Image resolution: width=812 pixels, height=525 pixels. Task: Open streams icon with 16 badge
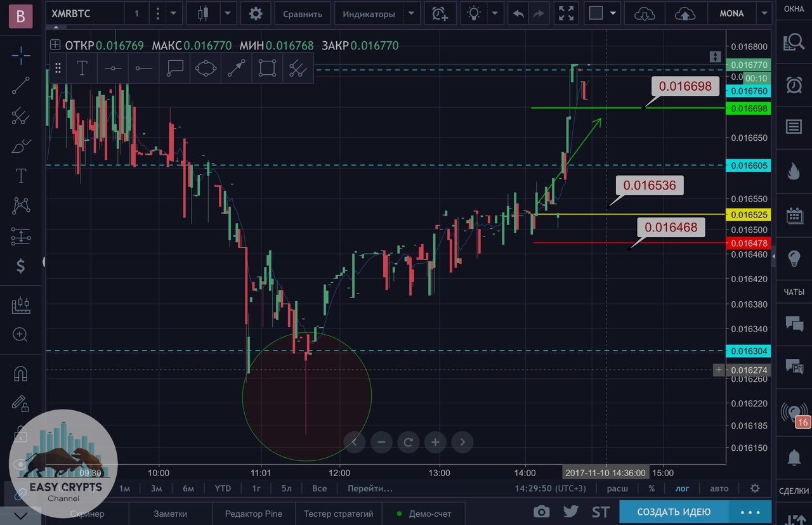795,414
